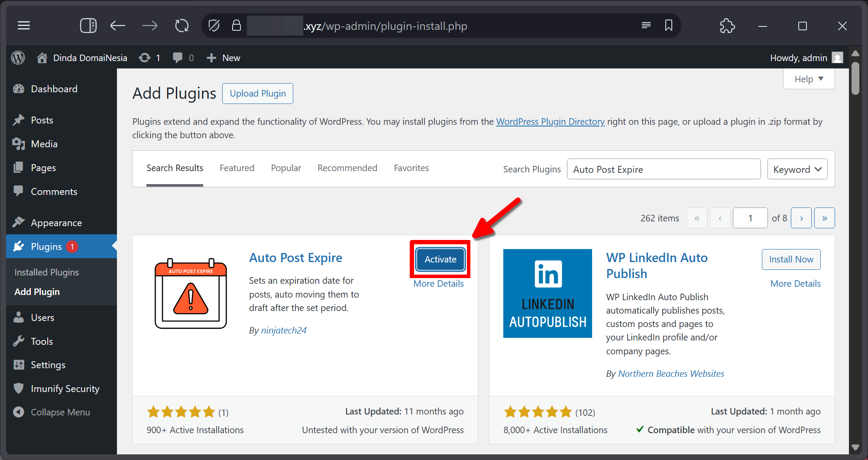
Task: Minimize the browser window
Action: [x=763, y=26]
